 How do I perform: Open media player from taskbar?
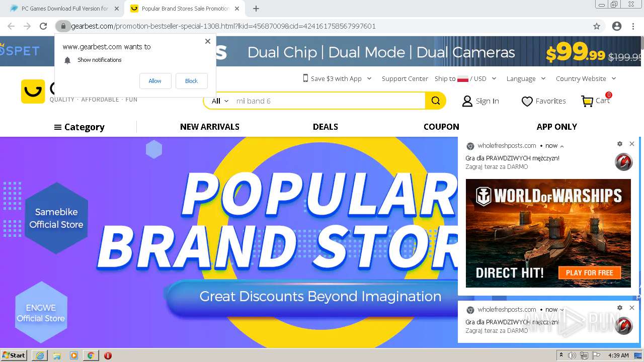[x=74, y=355]
